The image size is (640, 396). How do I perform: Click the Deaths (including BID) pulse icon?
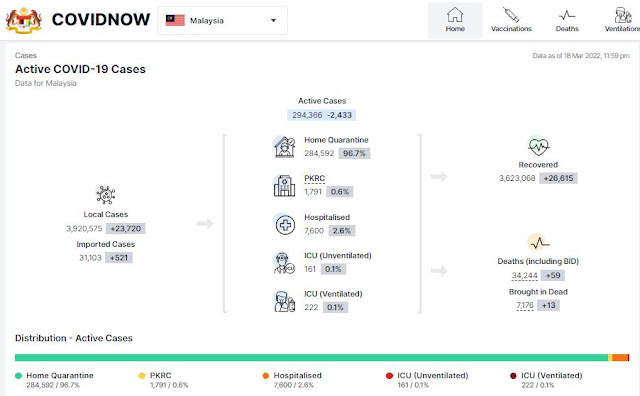pyautogui.click(x=538, y=242)
